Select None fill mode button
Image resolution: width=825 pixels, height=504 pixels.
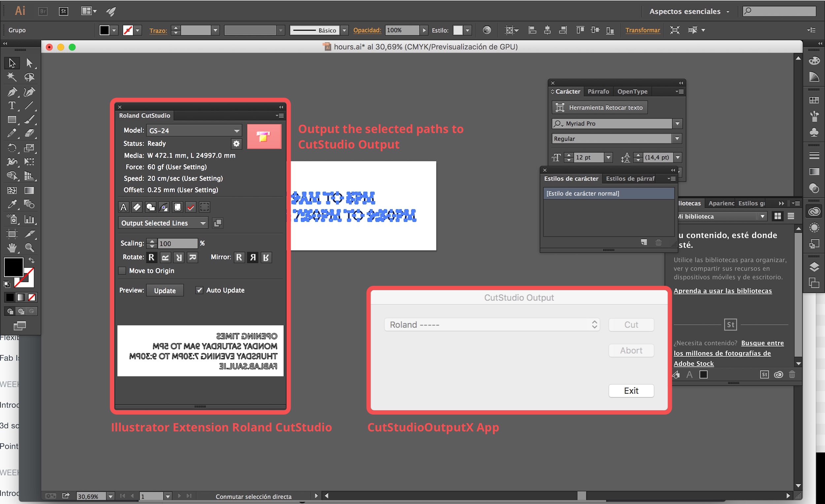(32, 297)
